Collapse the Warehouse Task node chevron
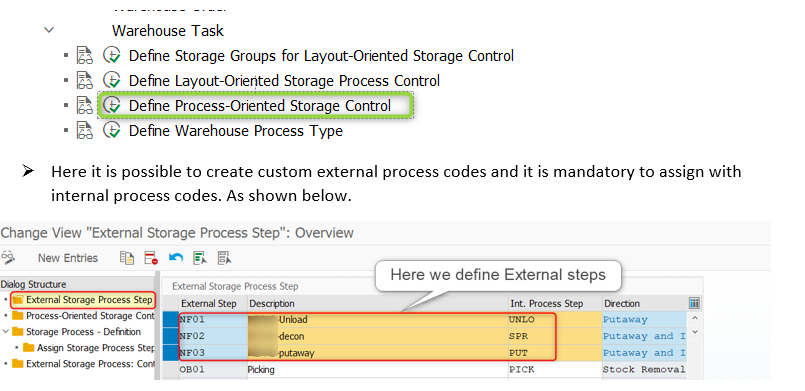805x391 pixels. click(49, 30)
